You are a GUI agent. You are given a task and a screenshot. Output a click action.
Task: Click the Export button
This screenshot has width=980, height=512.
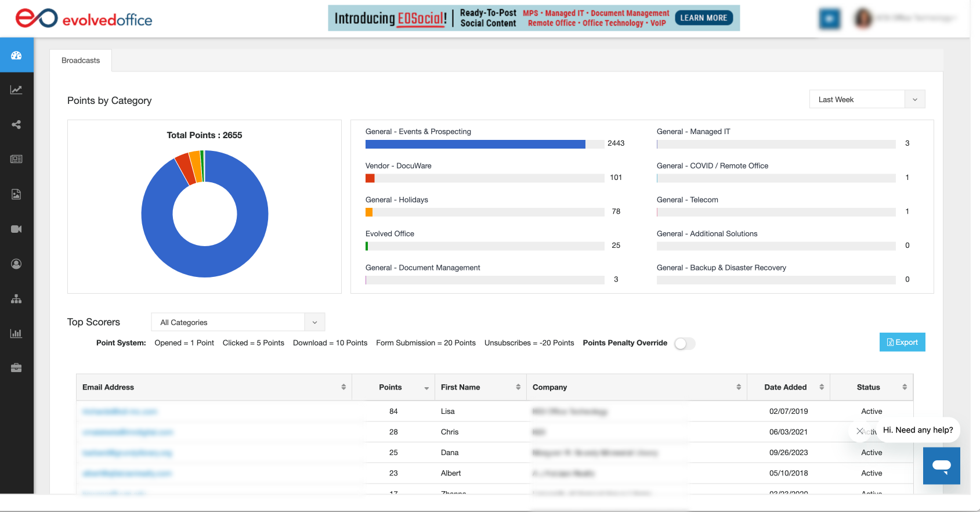902,342
